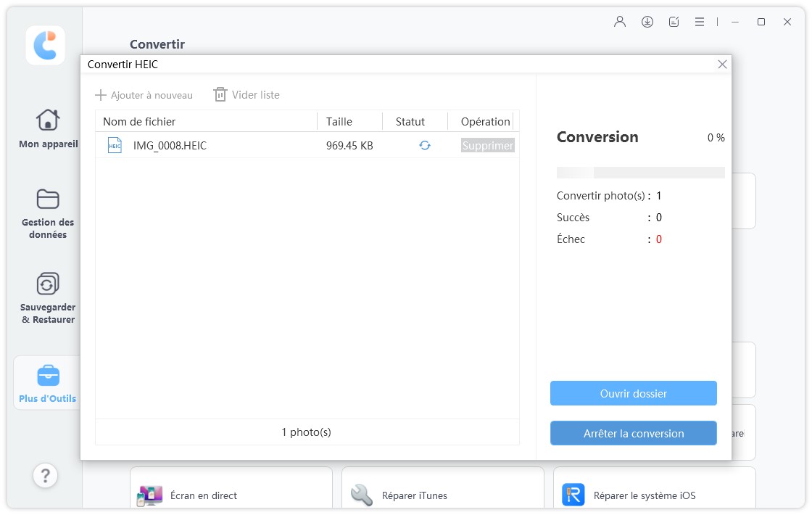The image size is (812, 515).
Task: Open the hamburger menu icon
Action: [x=699, y=22]
